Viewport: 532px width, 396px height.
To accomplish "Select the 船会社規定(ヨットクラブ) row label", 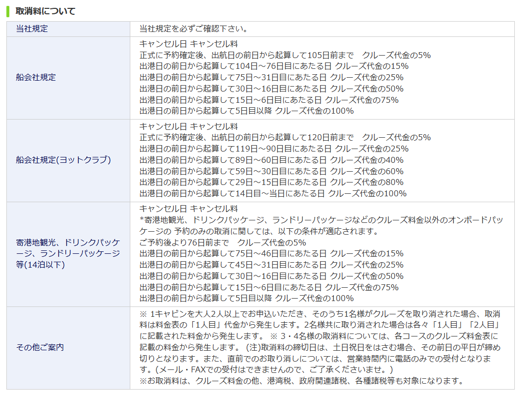I will coord(63,160).
